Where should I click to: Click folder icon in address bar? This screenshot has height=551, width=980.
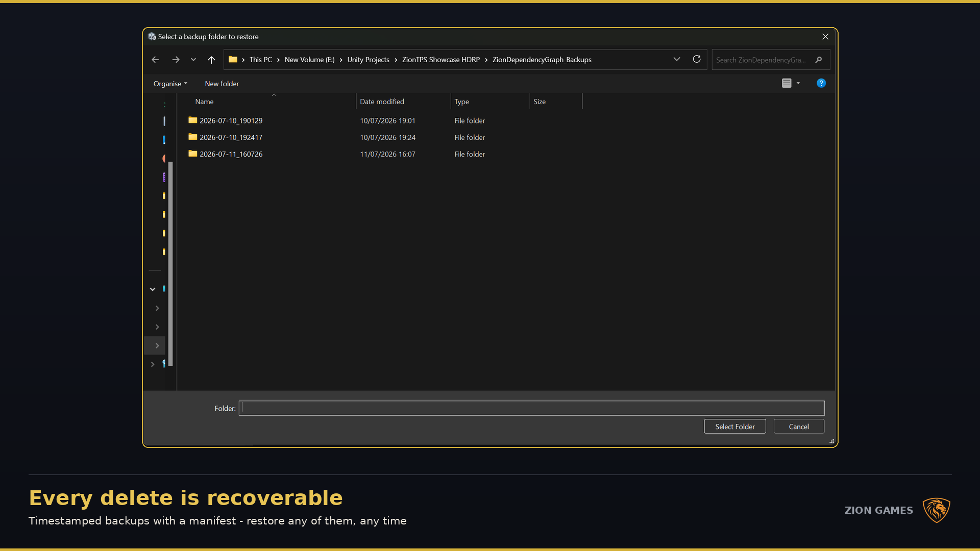[x=233, y=59]
